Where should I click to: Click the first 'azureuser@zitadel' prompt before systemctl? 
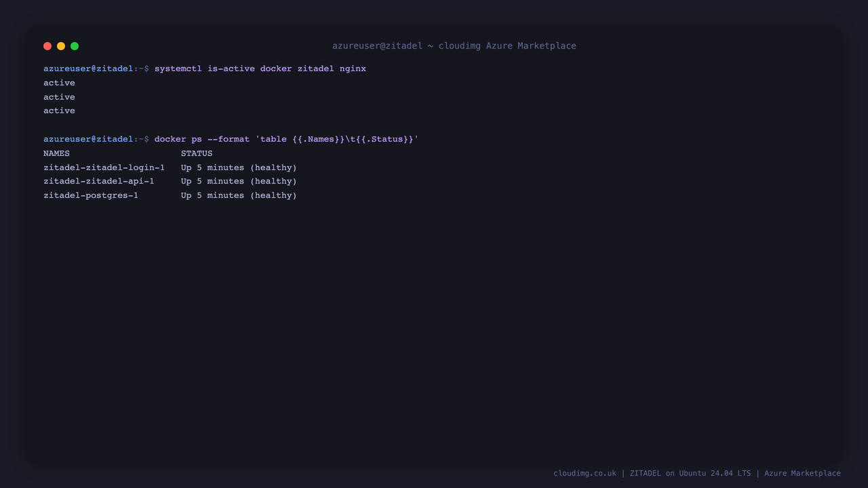point(88,69)
